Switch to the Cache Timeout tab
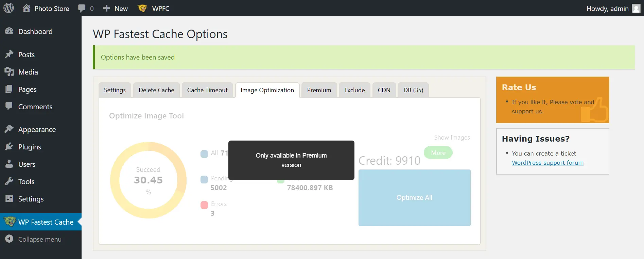Screen dimensions: 644x259 207,90
